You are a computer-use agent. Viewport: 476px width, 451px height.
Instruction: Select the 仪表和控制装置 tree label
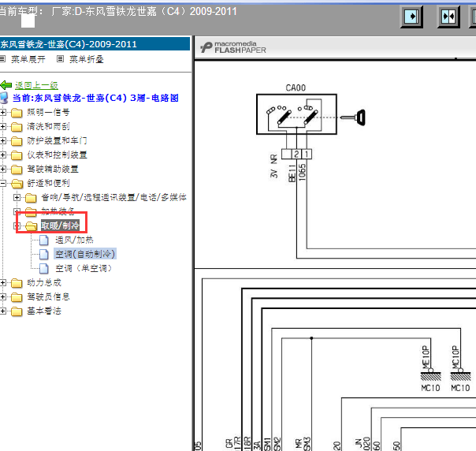[57, 155]
